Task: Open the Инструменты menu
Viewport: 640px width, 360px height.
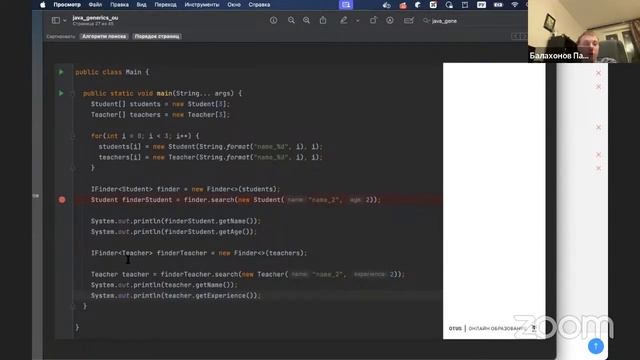Action: (202, 5)
